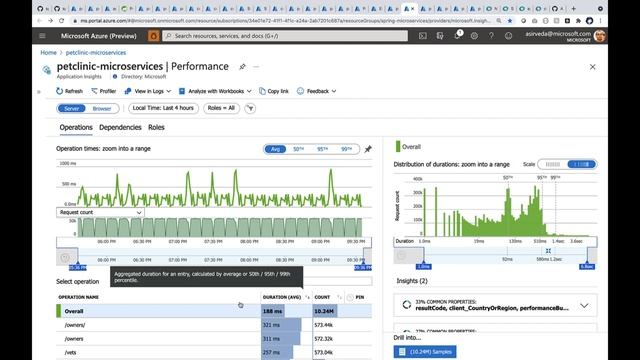
Task: Switch to the Browser toggle option
Action: click(x=102, y=109)
